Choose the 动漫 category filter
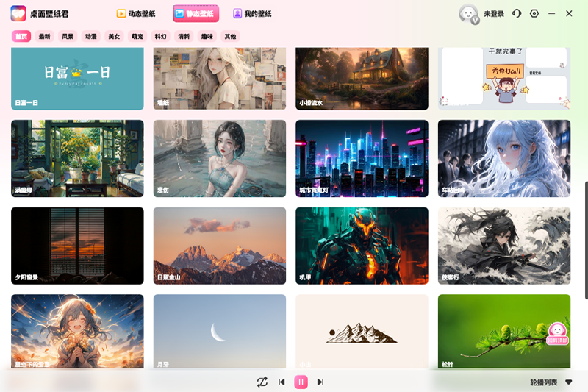The height and width of the screenshot is (392, 588). [90, 36]
